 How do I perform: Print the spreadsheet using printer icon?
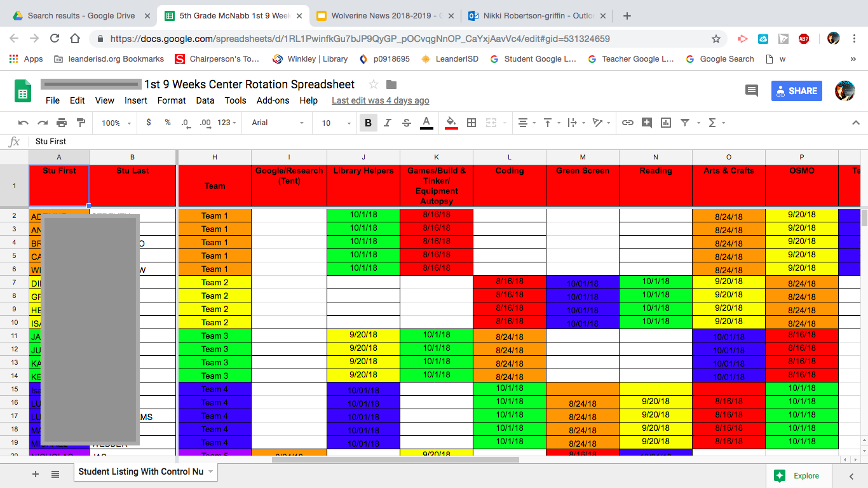coord(62,123)
